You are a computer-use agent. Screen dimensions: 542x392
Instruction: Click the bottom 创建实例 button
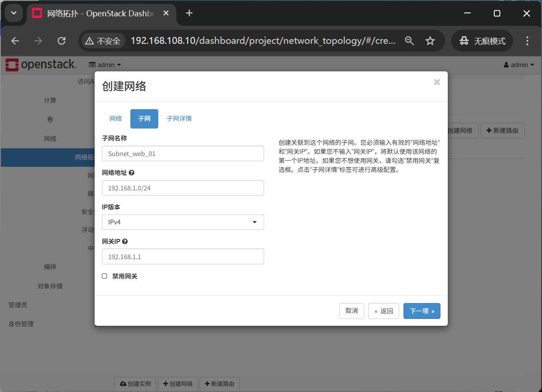(x=135, y=384)
